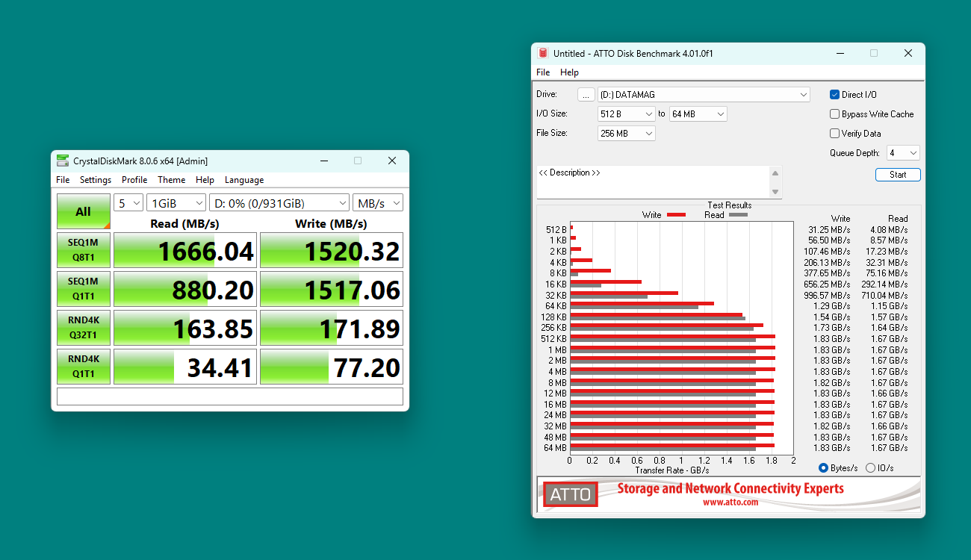Open the test size dropdown showing 1GiB
The width and height of the screenshot is (971, 560).
[176, 202]
